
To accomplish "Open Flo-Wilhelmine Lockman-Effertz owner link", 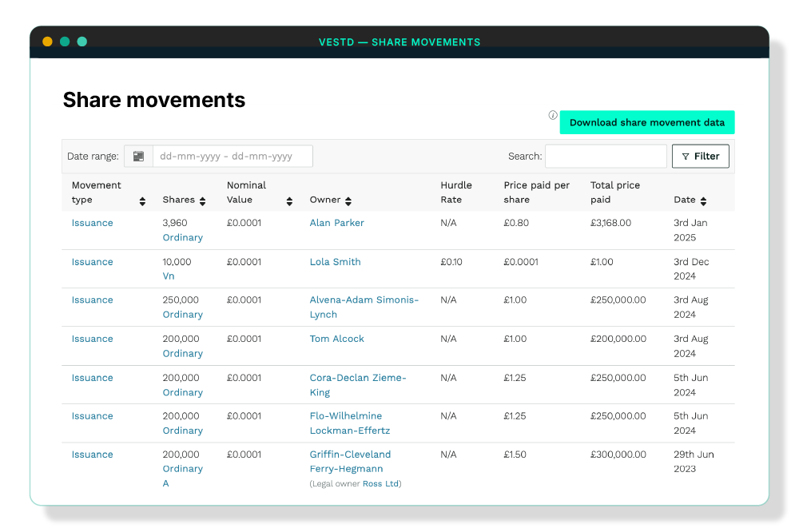I will (x=350, y=423).
